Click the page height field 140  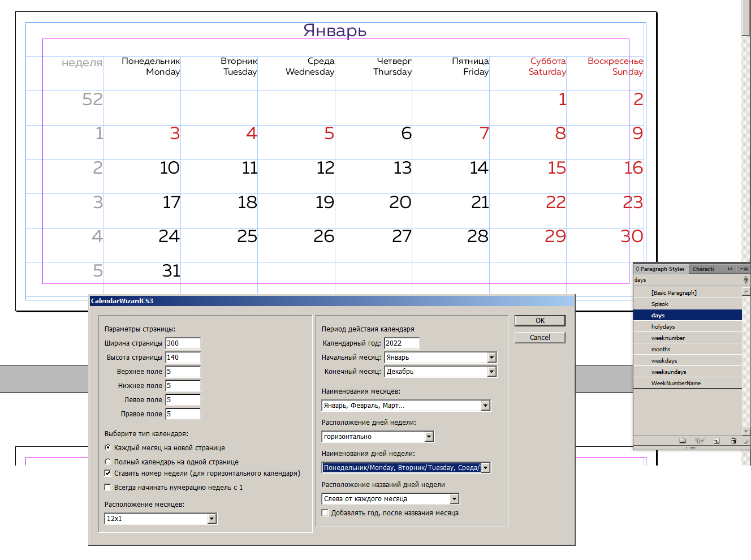tap(183, 357)
